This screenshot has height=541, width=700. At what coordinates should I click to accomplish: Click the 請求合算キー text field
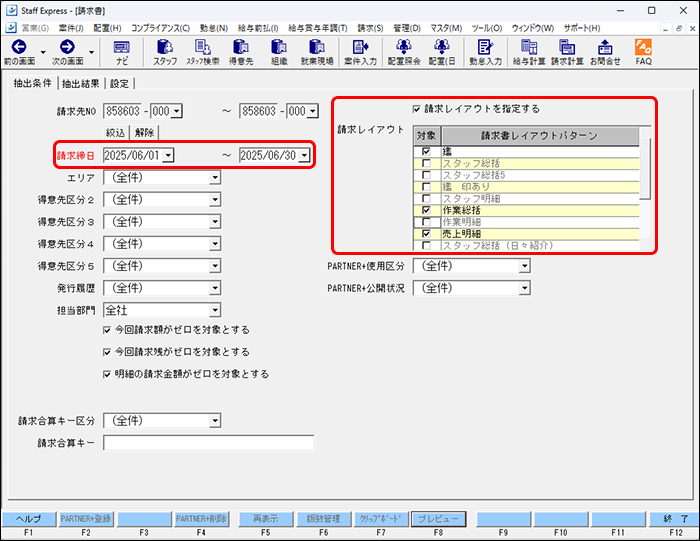point(208,443)
